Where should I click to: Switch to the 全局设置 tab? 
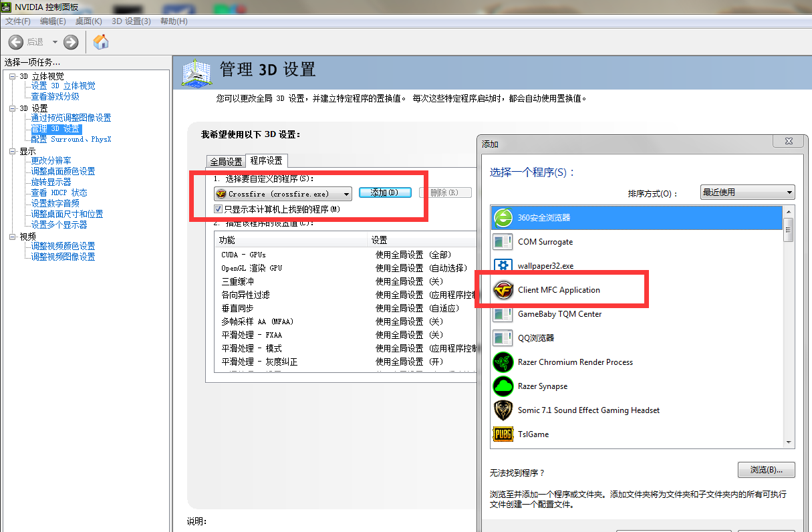click(225, 160)
